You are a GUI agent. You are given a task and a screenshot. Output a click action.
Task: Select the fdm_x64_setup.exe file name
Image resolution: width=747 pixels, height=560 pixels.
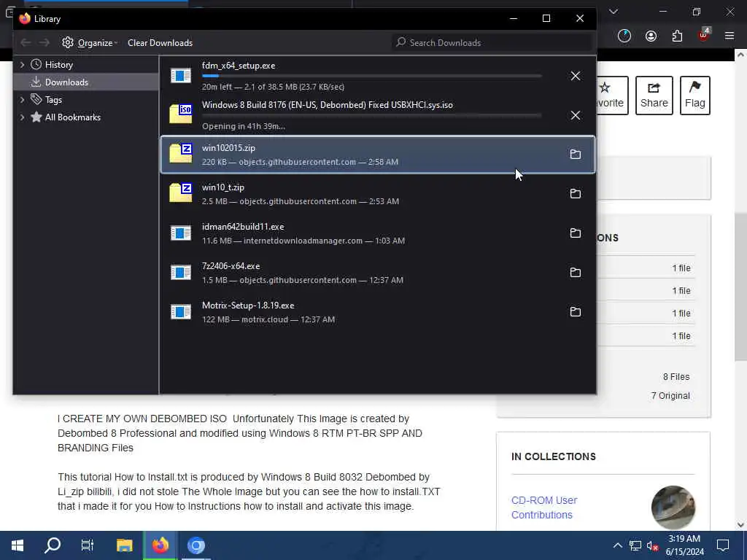pyautogui.click(x=239, y=66)
